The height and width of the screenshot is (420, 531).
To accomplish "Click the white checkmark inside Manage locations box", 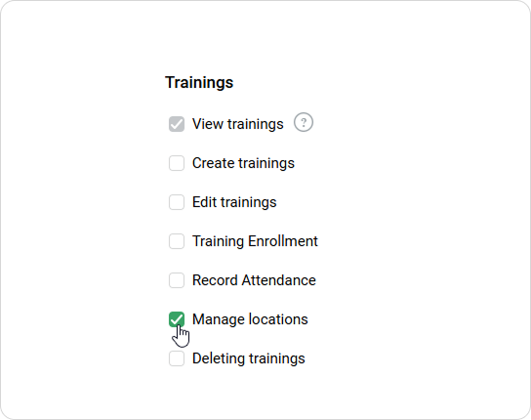I will point(177,319).
